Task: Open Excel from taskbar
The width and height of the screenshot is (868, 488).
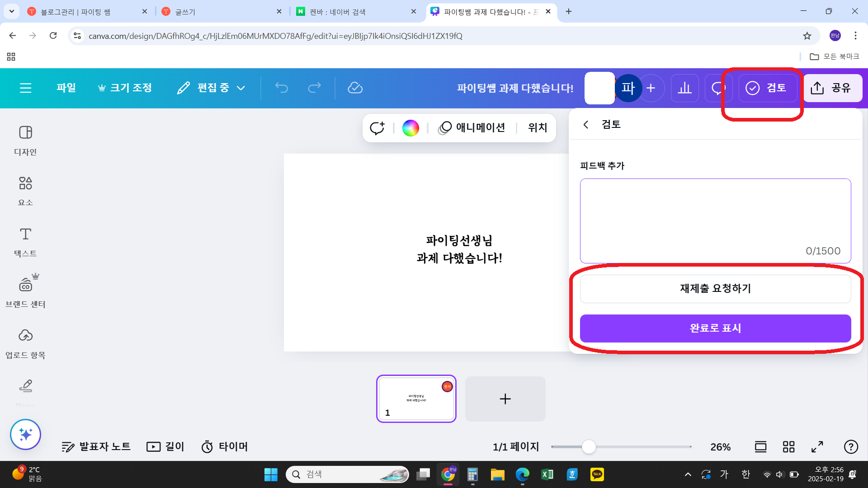Action: click(547, 474)
